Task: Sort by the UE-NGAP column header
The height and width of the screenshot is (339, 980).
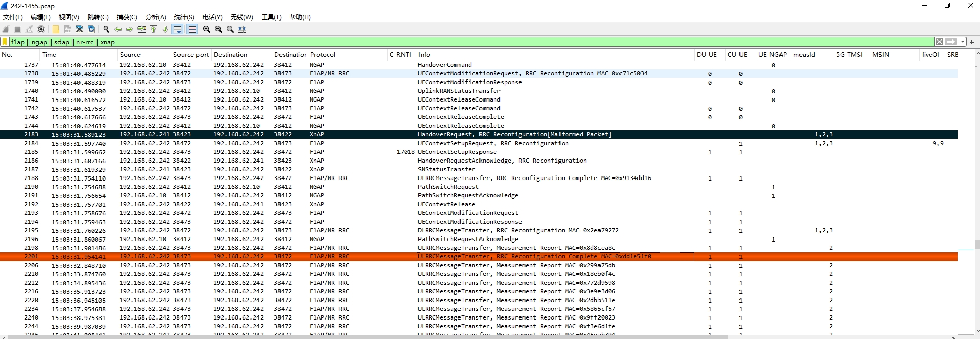Action: pyautogui.click(x=773, y=54)
